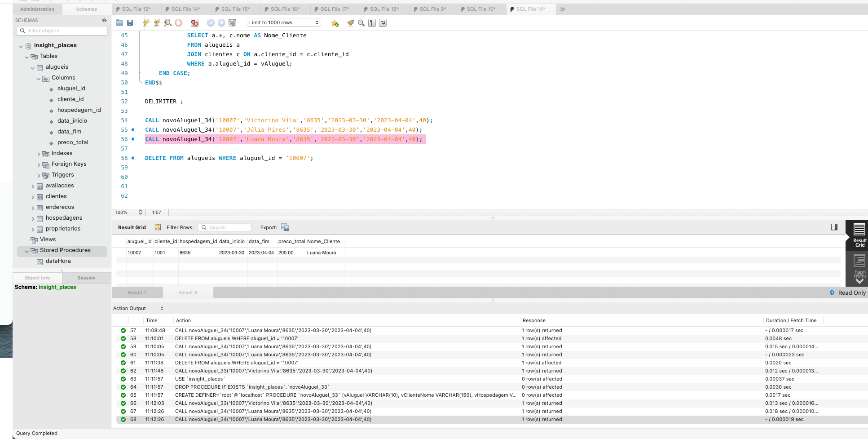Expand the Triggers node
Screen dimensions: 868x439
38,175
